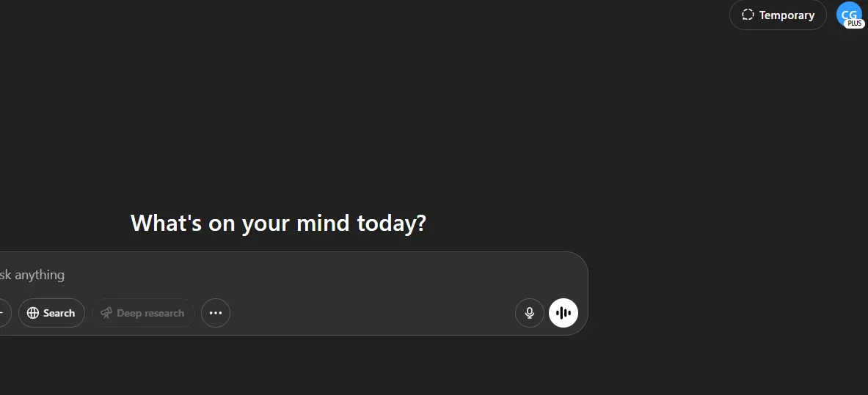The image size is (868, 395).
Task: Click the cut-off attach button left of Search
Action: pos(3,313)
